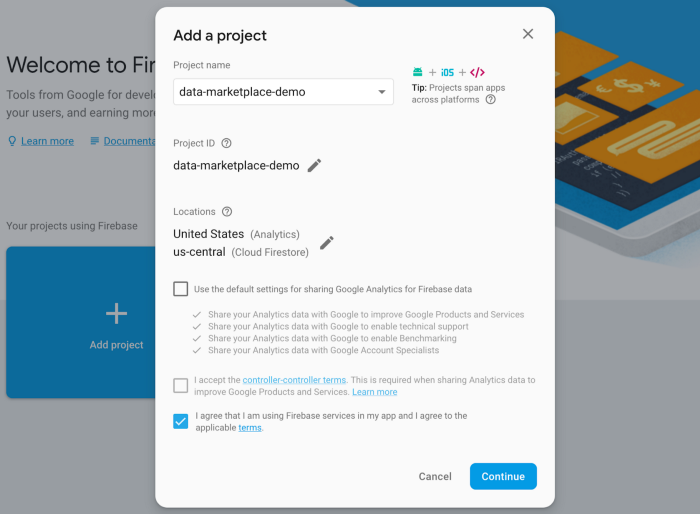Expand the Project name dropdown arrow

click(382, 92)
